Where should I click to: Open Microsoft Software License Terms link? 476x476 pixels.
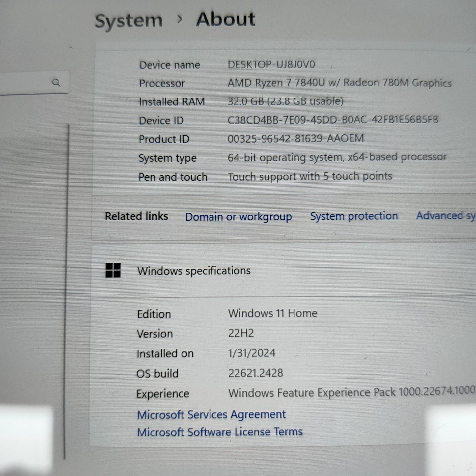pyautogui.click(x=220, y=432)
